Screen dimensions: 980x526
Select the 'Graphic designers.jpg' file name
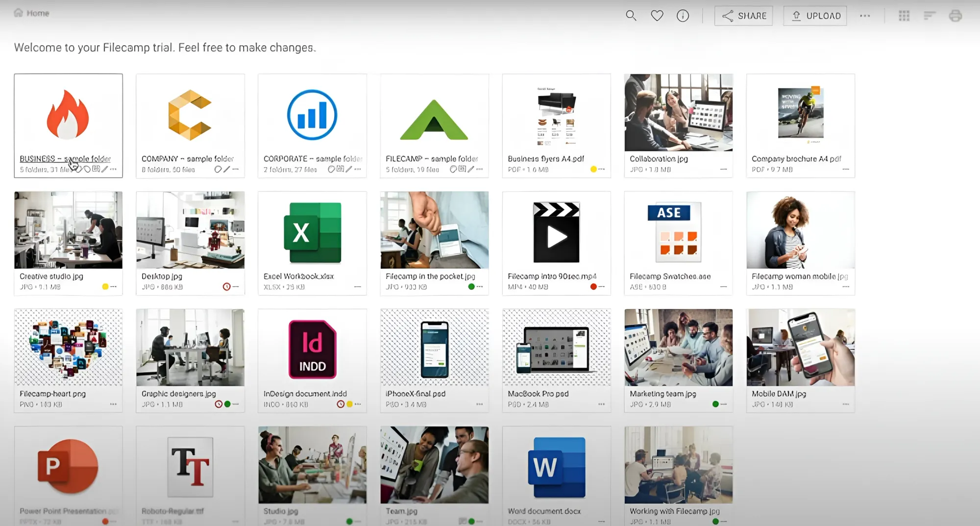point(179,394)
